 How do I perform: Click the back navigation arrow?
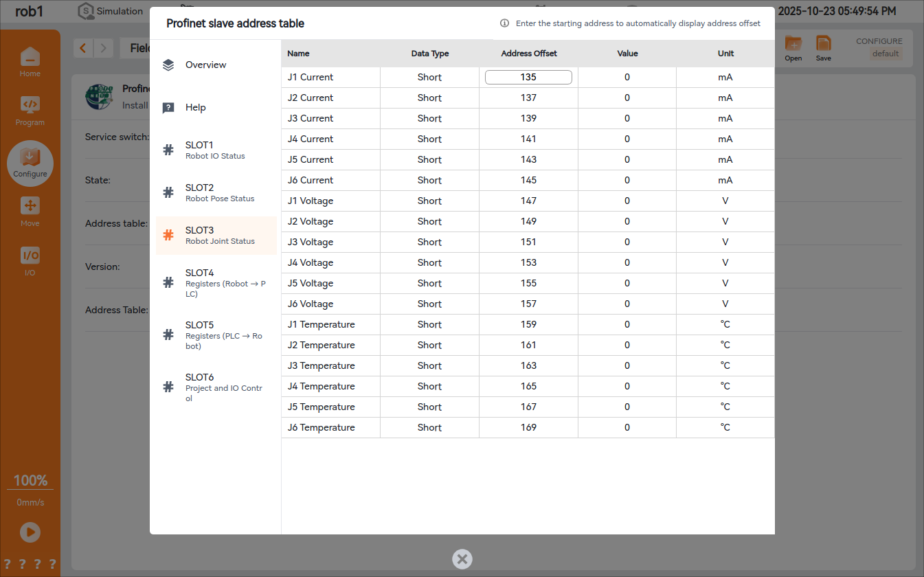point(83,48)
